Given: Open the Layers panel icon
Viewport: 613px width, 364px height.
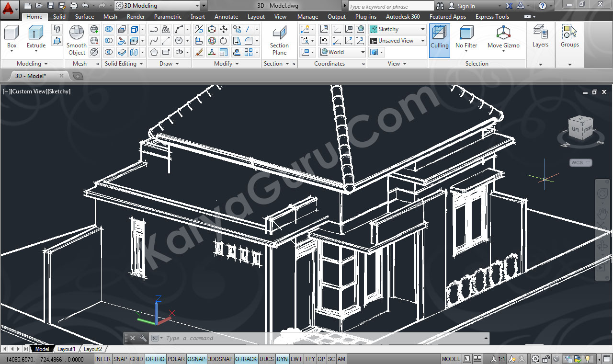Looking at the screenshot, I should pos(540,33).
